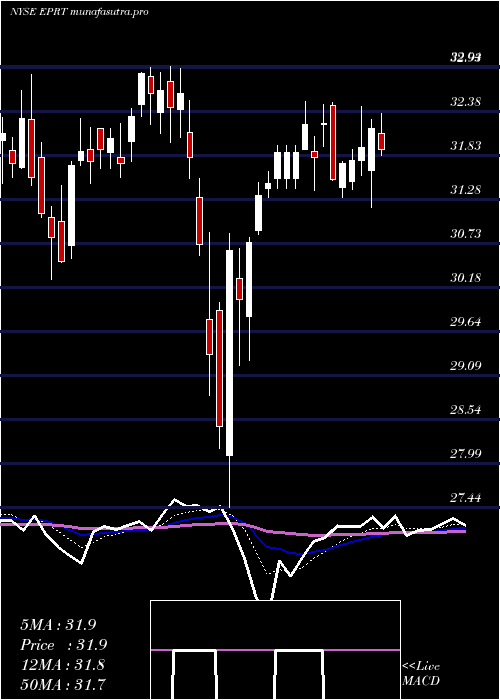This screenshot has height=700, width=500.
Task: Click the 27.44 price axis label
Action: [466, 497]
